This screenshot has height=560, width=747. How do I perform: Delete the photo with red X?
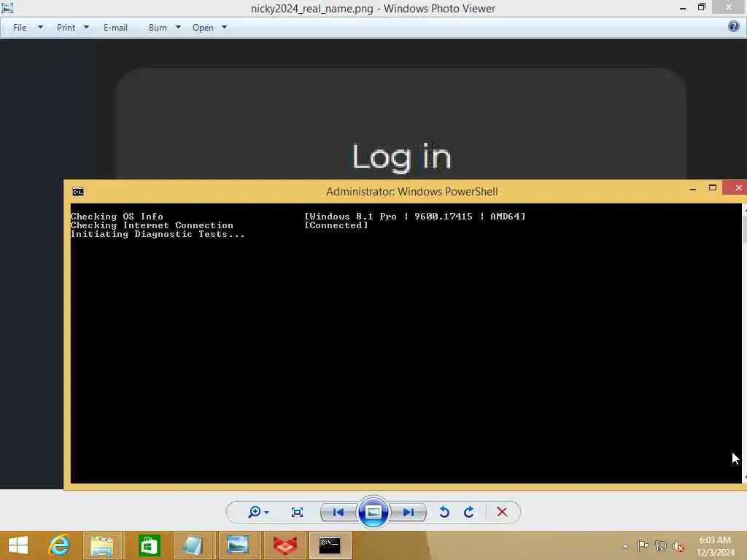click(x=502, y=512)
